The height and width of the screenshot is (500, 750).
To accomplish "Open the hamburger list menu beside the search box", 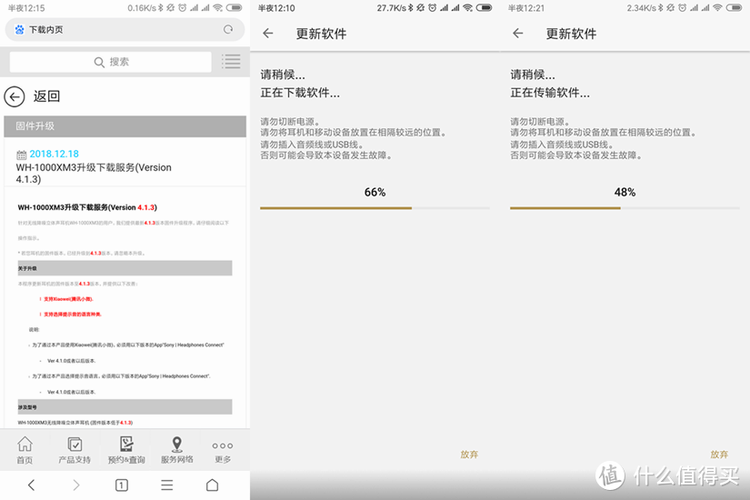I will coord(231,61).
